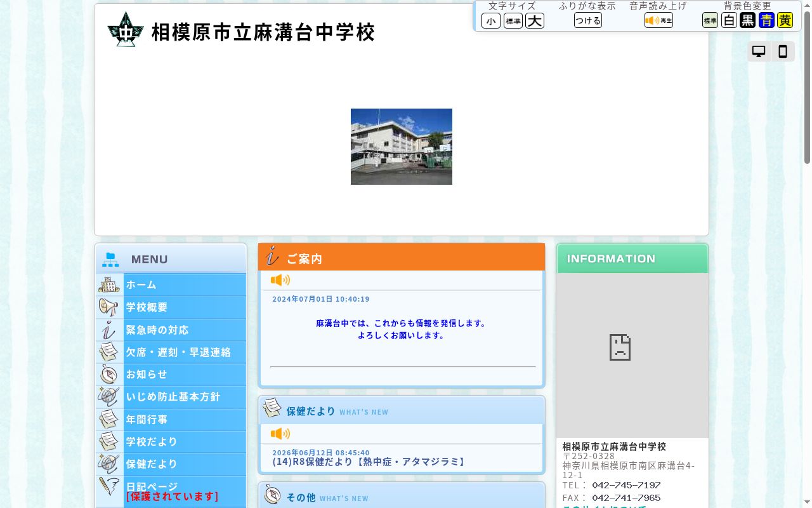Click speaker icon in 保健だより panel
The height and width of the screenshot is (508, 812).
coord(280,434)
